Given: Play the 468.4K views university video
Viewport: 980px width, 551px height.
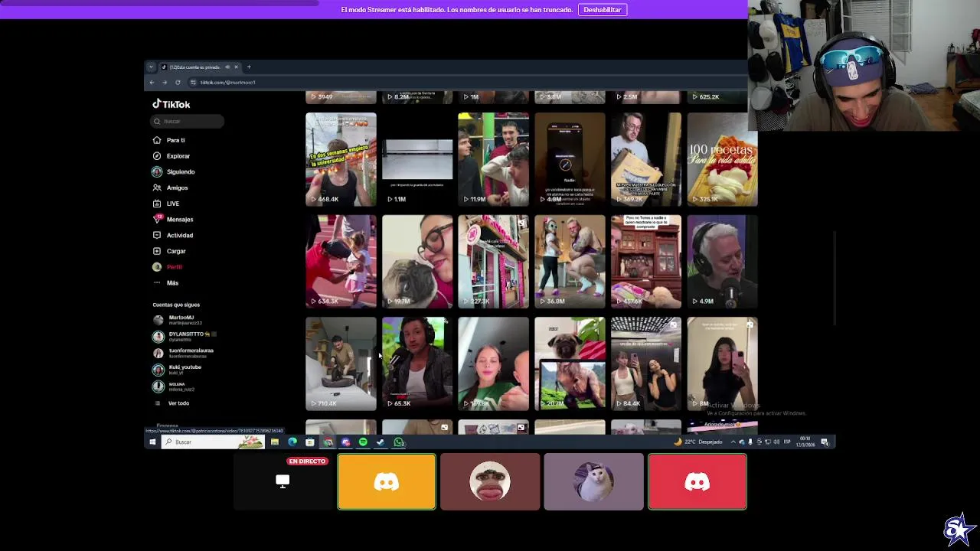Looking at the screenshot, I should pos(341,159).
